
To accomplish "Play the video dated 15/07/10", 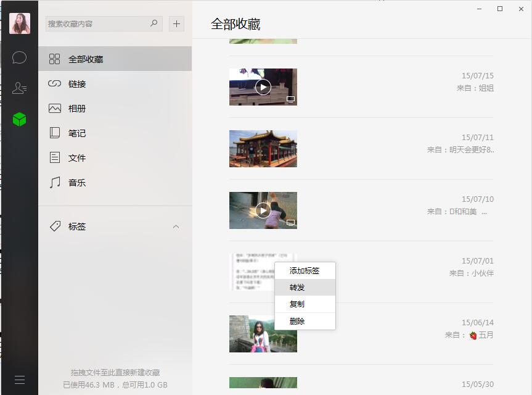I will point(263,210).
